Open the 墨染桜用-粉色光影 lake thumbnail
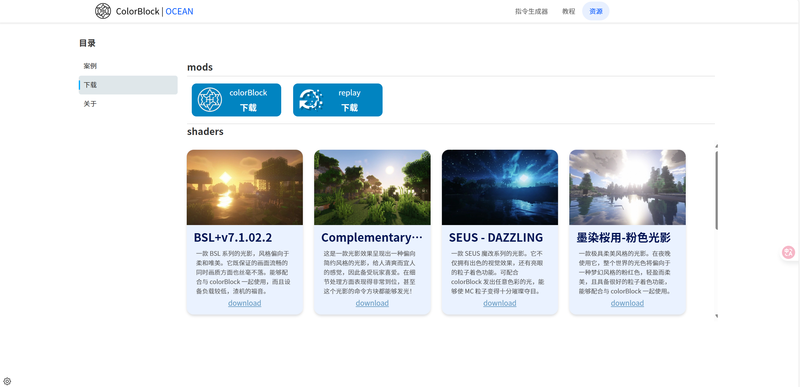The image size is (800, 387). pyautogui.click(x=628, y=187)
